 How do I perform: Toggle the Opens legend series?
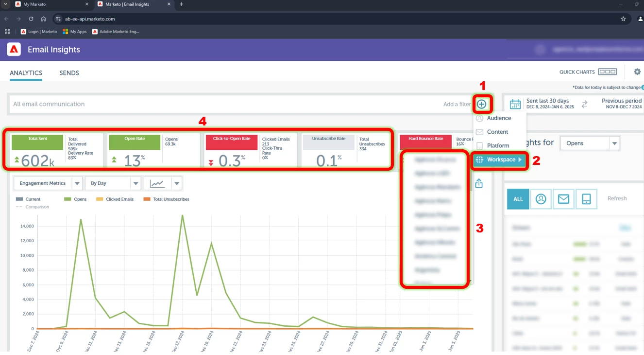coord(75,199)
